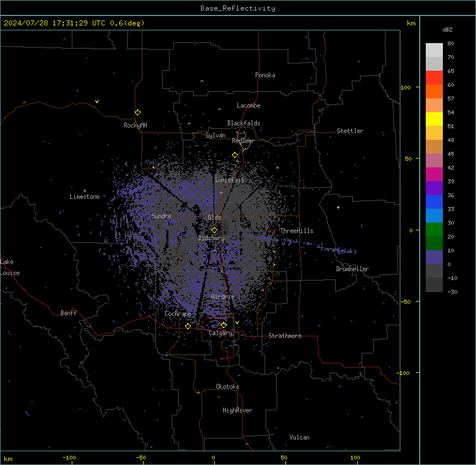This screenshot has width=476, height=465.
Task: Pick the yellow 51–54 dBZ legend color
Action: coord(434,119)
